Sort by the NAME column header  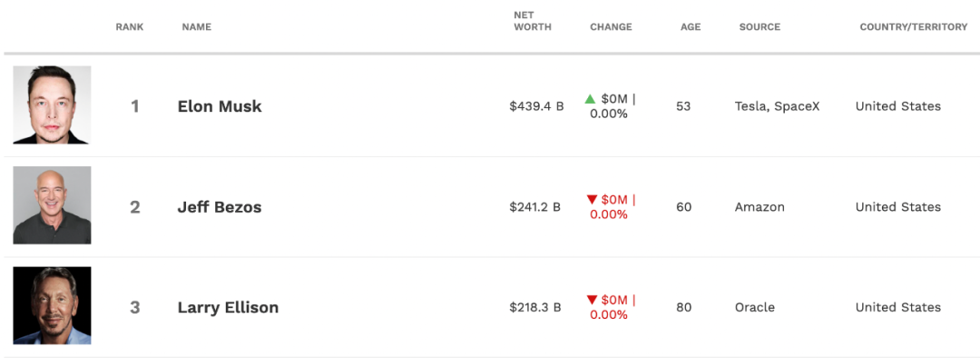click(x=196, y=27)
